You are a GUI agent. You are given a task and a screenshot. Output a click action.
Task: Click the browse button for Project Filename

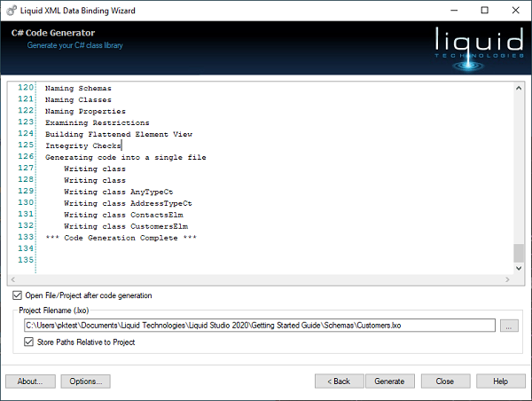pyautogui.click(x=507, y=326)
